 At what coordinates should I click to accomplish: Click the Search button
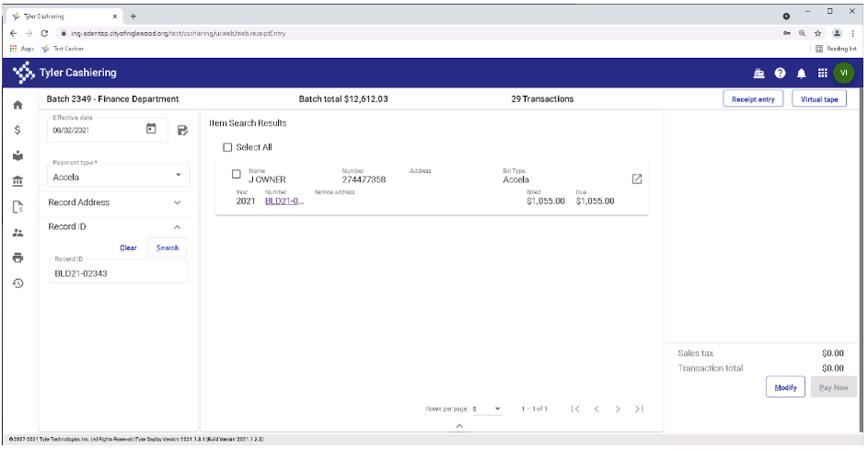tap(168, 248)
